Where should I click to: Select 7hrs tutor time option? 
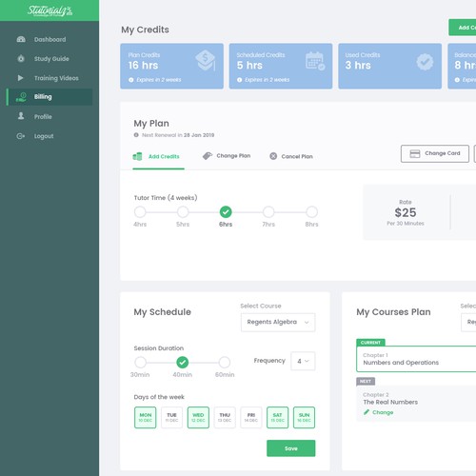pos(268,211)
